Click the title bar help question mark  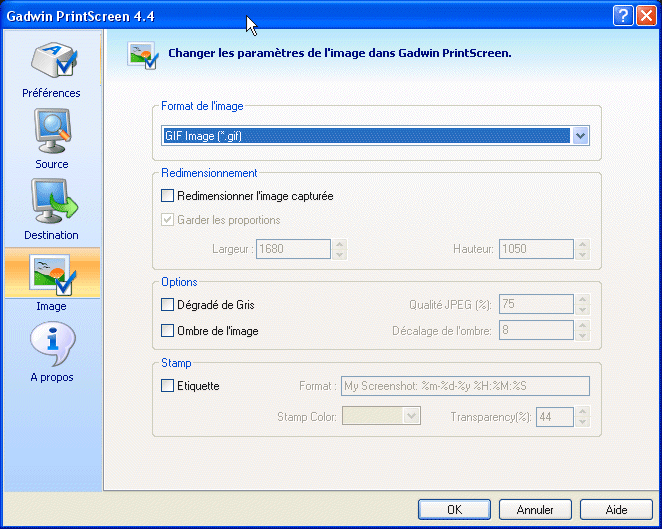point(623,16)
